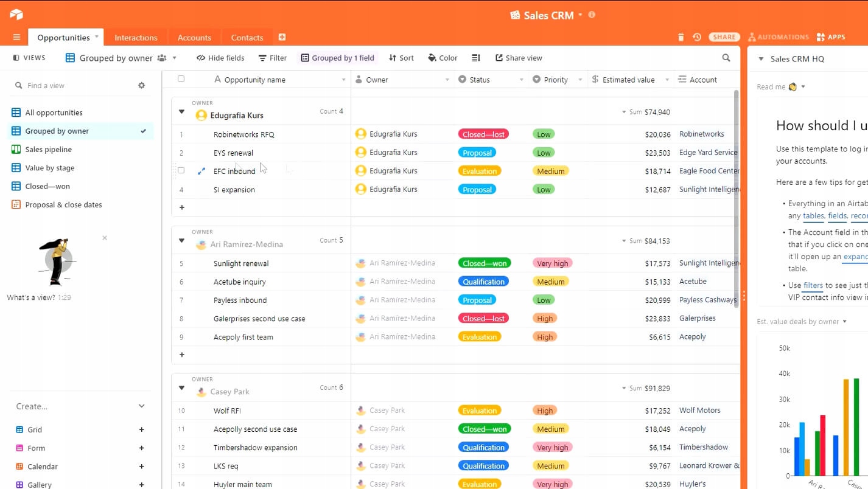This screenshot has width=868, height=489.
Task: Check the EFC inbound row checkbox
Action: click(181, 171)
